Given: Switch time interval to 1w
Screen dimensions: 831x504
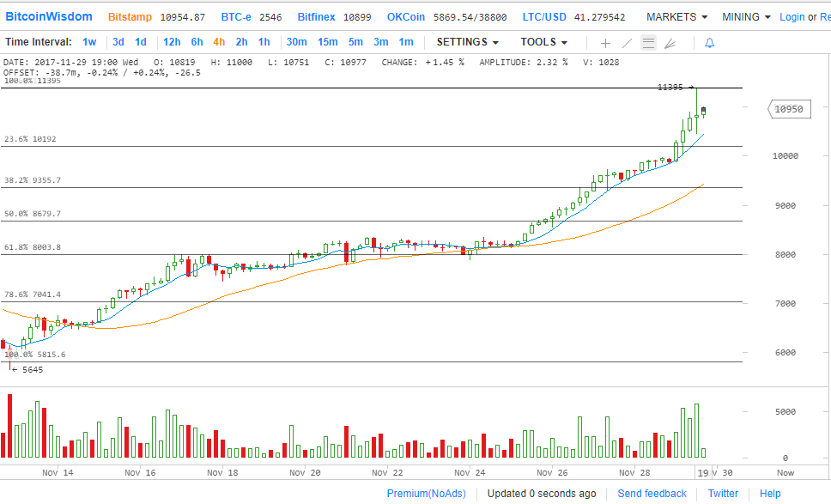Looking at the screenshot, I should point(89,42).
